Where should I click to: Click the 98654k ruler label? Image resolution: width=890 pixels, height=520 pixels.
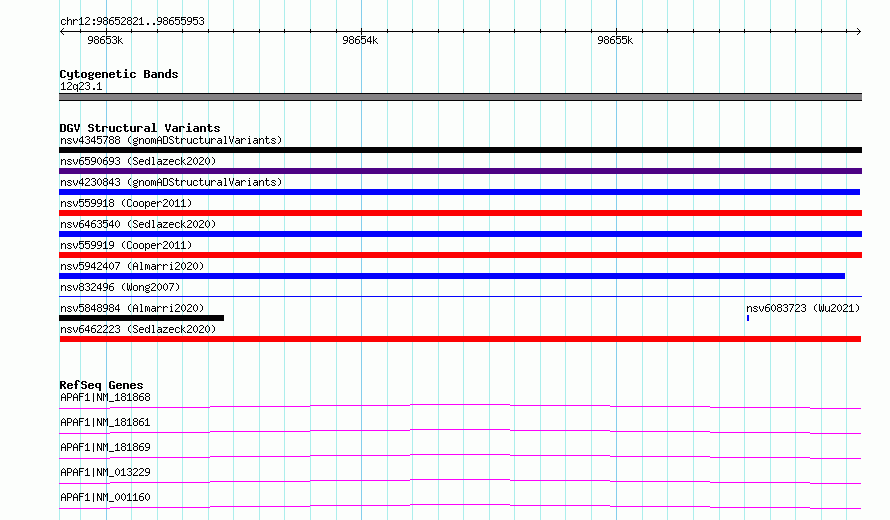(360, 40)
